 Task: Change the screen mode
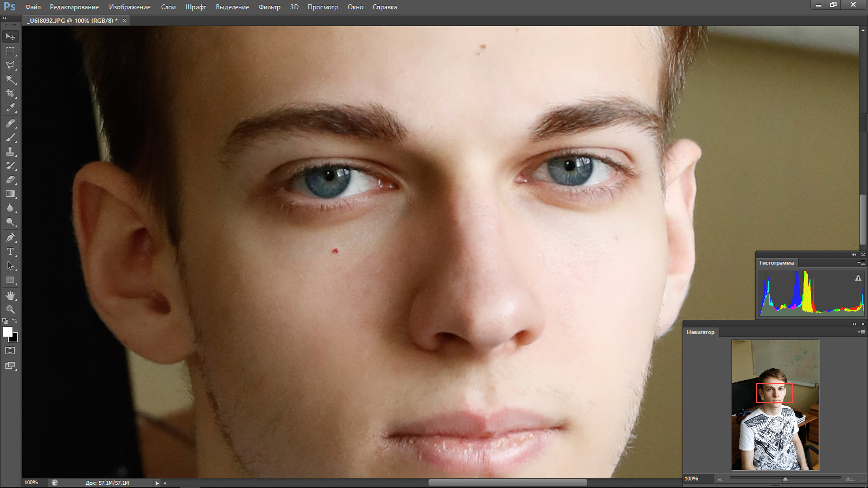click(10, 365)
